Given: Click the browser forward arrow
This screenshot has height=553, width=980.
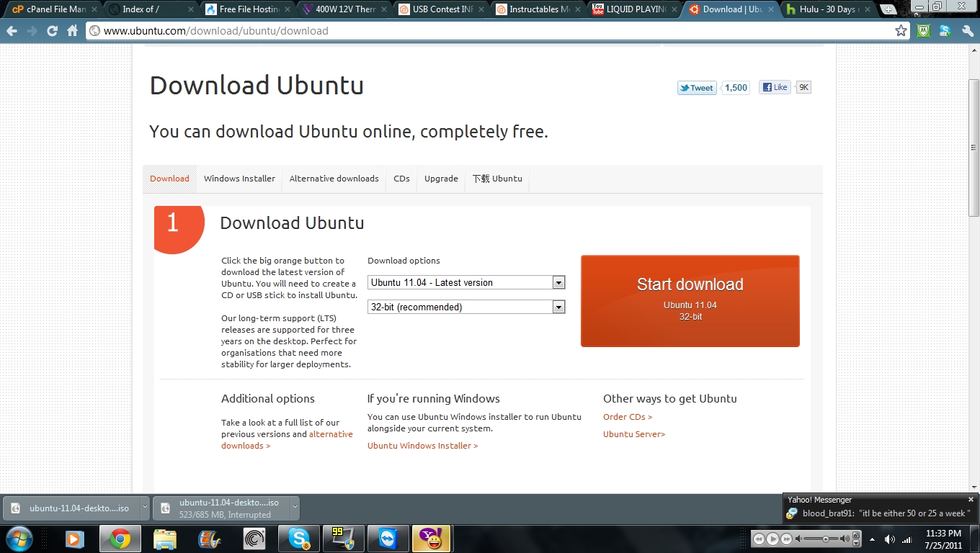Looking at the screenshot, I should click(x=32, y=31).
